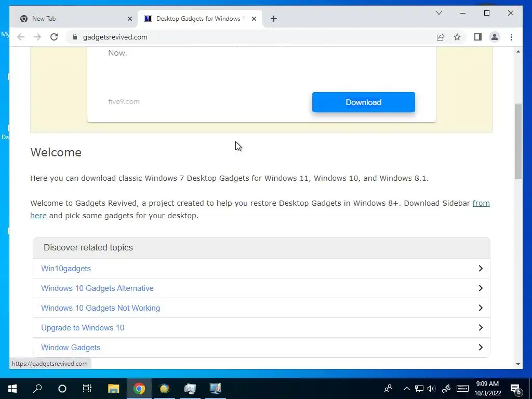This screenshot has width=532, height=399.
Task: Expand chevron on Windows 10 Gadgets Alternative row
Action: pyautogui.click(x=481, y=288)
